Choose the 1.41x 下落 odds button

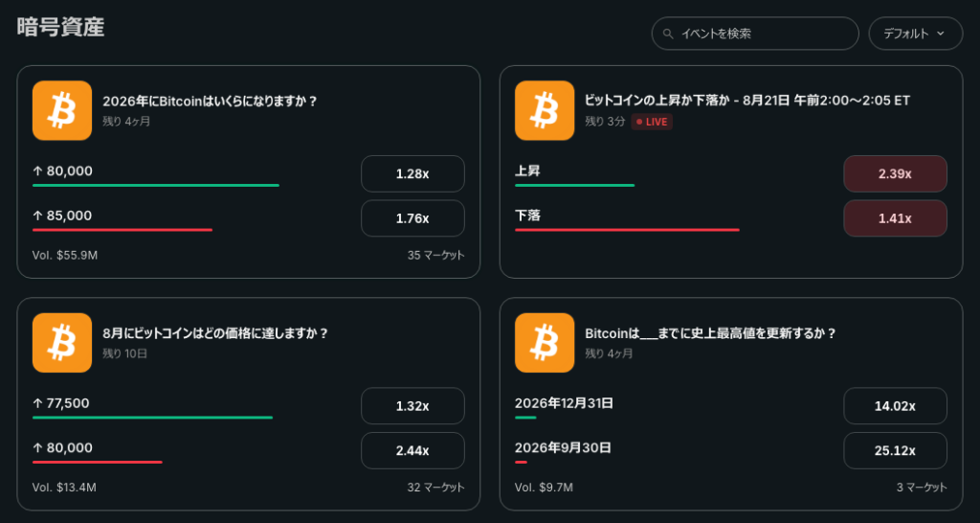pyautogui.click(x=895, y=218)
